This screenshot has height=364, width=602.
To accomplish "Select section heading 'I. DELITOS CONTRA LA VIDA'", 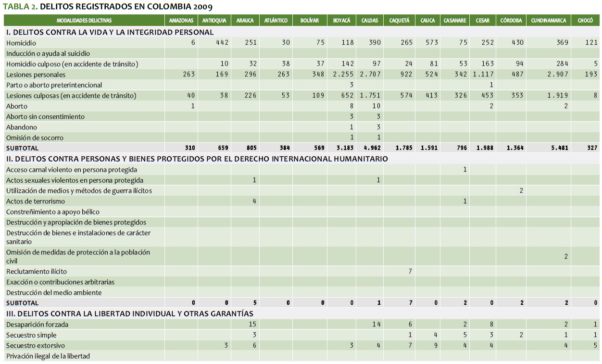I will (110, 32).
